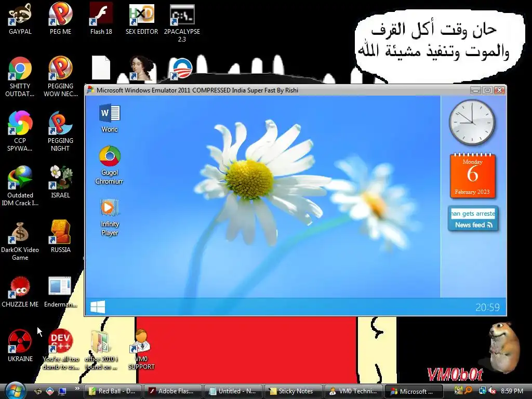Open the portrait painting desktop shortcut

(141, 69)
